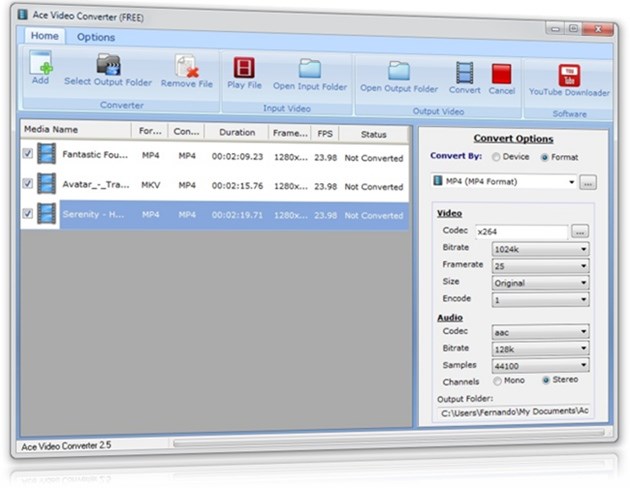The width and height of the screenshot is (630, 490).
Task: Switch to the Options tab
Action: 96,37
